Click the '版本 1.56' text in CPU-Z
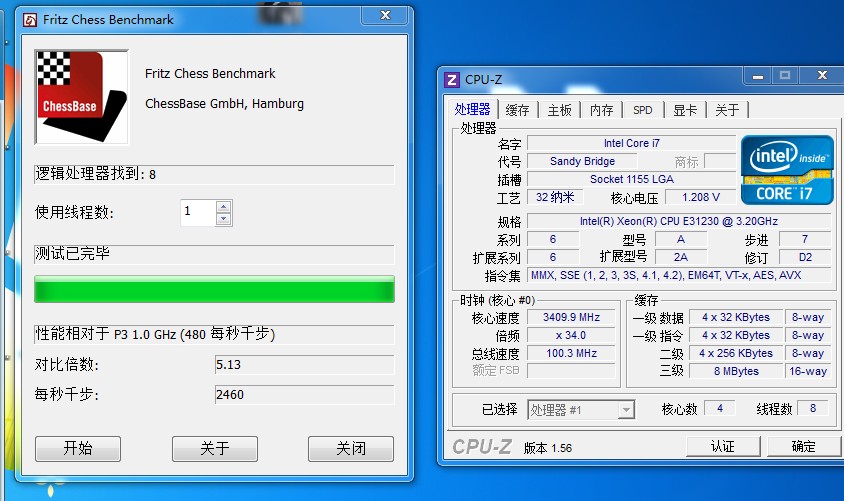Viewport: 844px width, 501px height. pyautogui.click(x=547, y=448)
